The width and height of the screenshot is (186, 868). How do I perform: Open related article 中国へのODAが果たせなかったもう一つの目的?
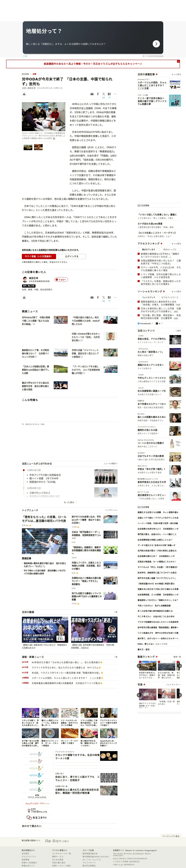coord(86,337)
